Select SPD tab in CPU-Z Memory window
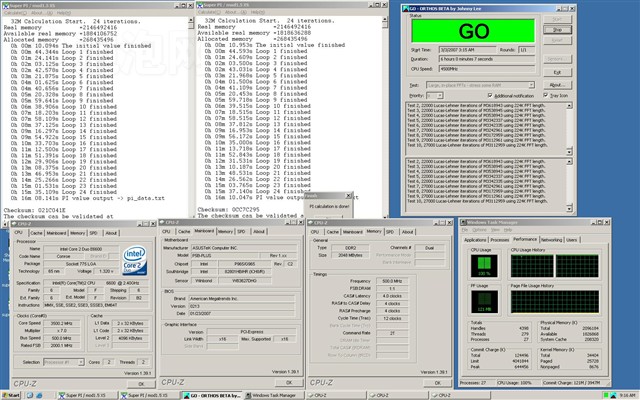640x400 pixels. [x=390, y=232]
